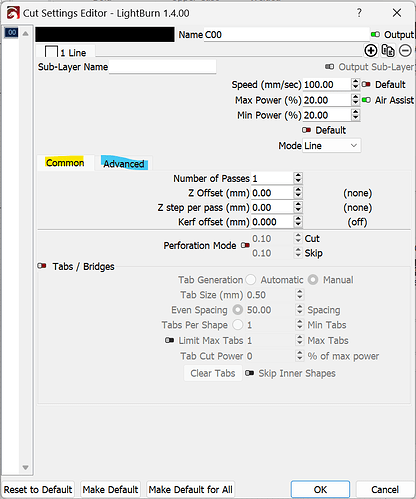Viewport: 416px width, 499px height.
Task: Confirm settings with the OK button
Action: point(320,489)
